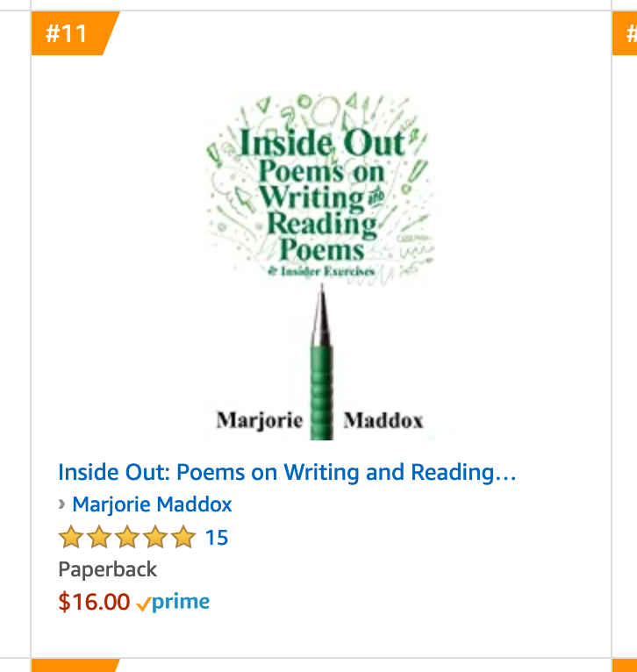Click the green pencil on the book cover
This screenshot has width=637, height=672.
pyautogui.click(x=321, y=368)
